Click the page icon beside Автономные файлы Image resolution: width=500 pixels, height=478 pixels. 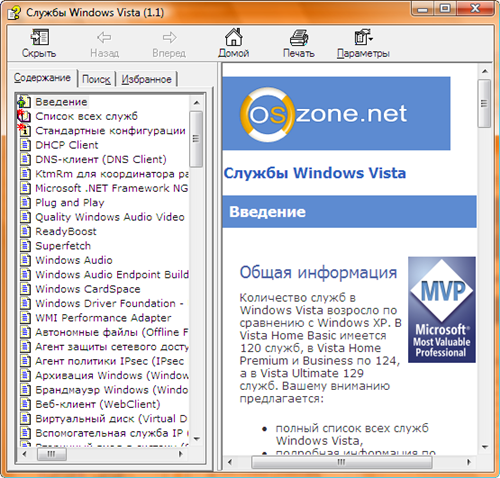click(x=25, y=332)
